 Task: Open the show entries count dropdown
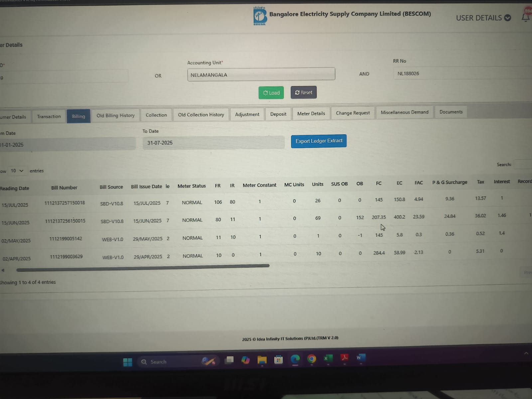(17, 171)
